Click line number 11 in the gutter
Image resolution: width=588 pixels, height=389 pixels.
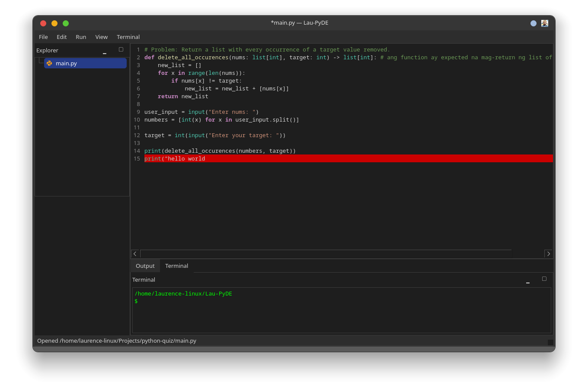(x=137, y=128)
